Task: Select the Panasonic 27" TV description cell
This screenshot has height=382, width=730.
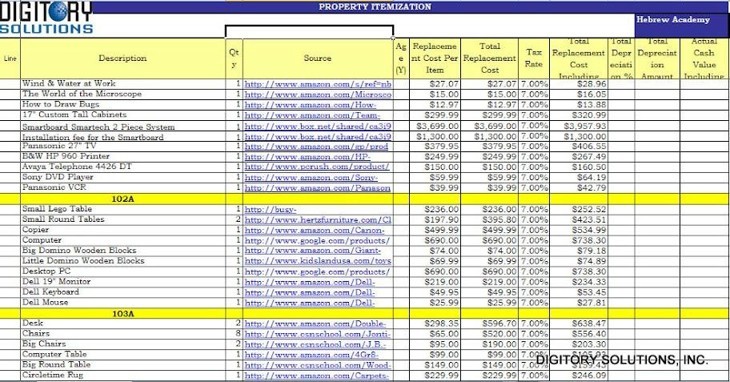Action: tap(123, 146)
